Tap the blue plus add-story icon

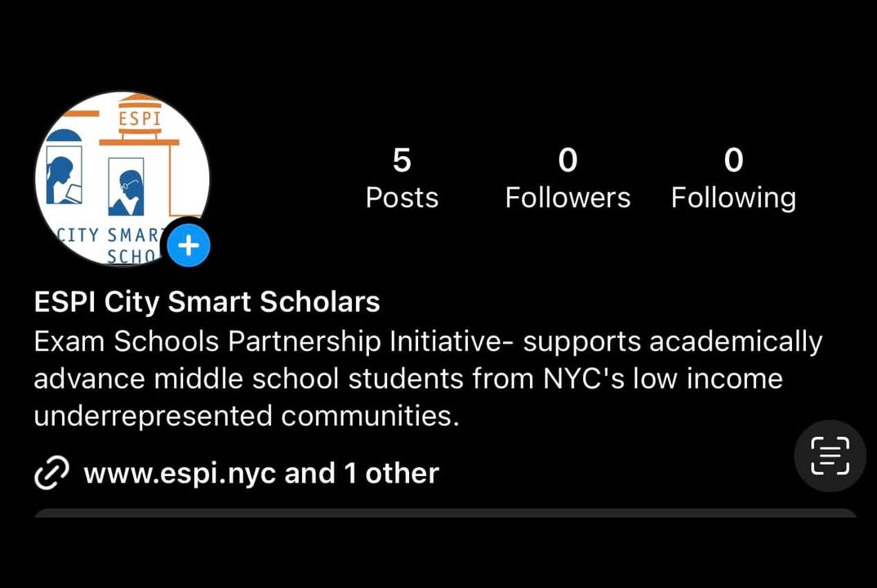coord(189,245)
